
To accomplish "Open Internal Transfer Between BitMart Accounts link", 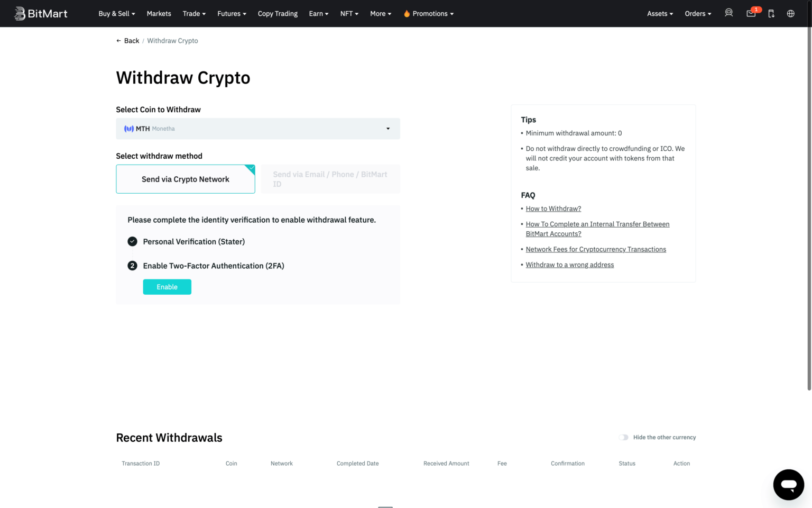I will pos(597,229).
